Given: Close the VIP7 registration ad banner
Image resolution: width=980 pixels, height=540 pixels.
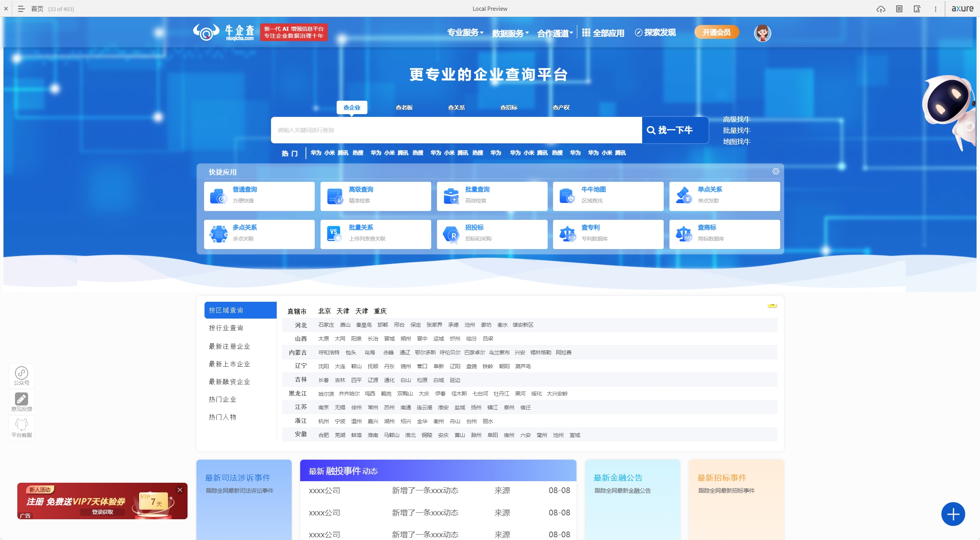Looking at the screenshot, I should pyautogui.click(x=179, y=490).
